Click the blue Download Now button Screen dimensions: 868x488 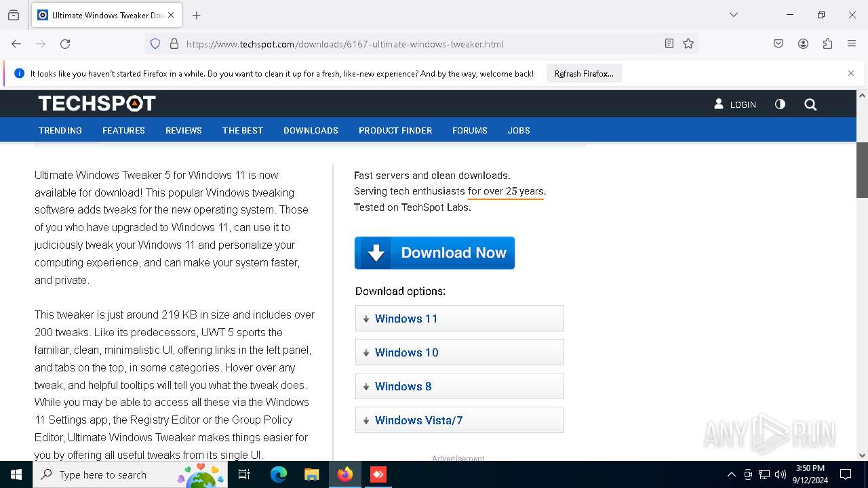pyautogui.click(x=435, y=253)
